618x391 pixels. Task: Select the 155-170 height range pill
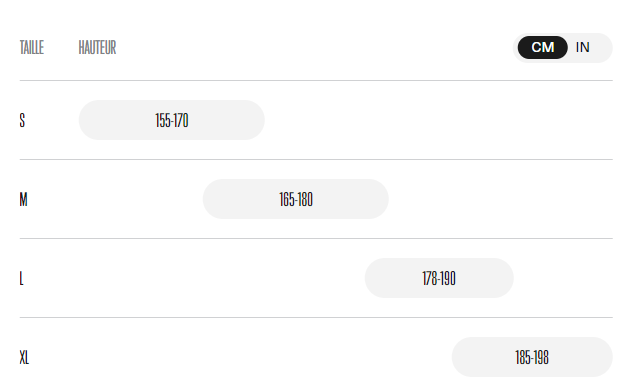[171, 120]
